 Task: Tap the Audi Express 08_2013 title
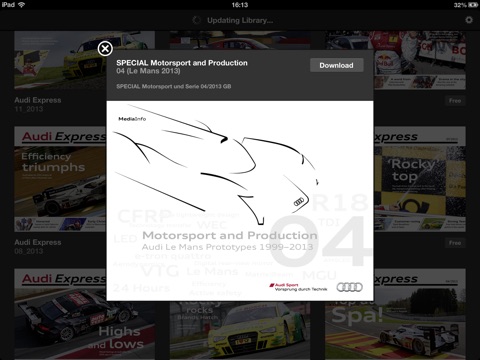coord(38,242)
